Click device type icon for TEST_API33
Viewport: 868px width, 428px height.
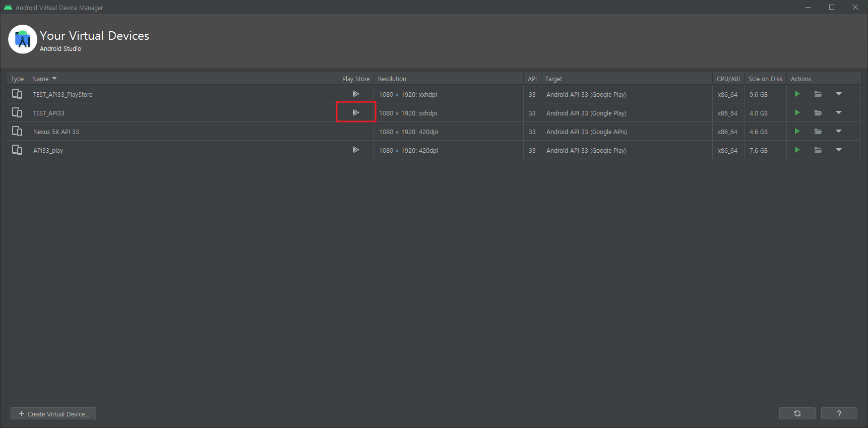click(17, 113)
